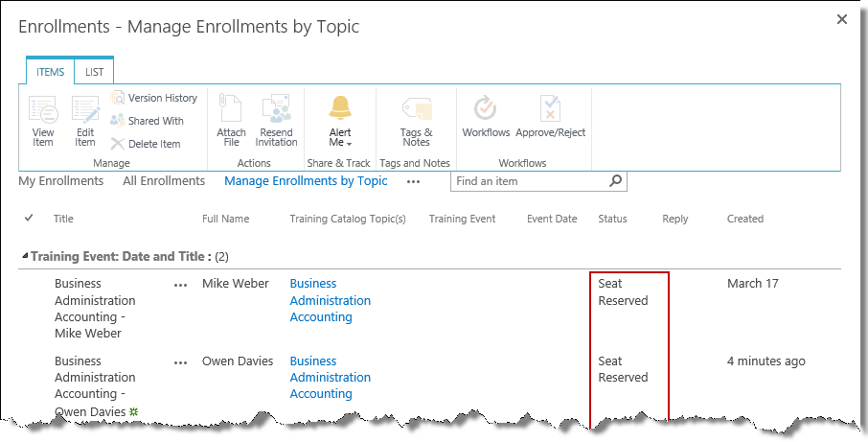The height and width of the screenshot is (442, 868).
Task: Close the dialog with the X button
Action: [x=842, y=20]
